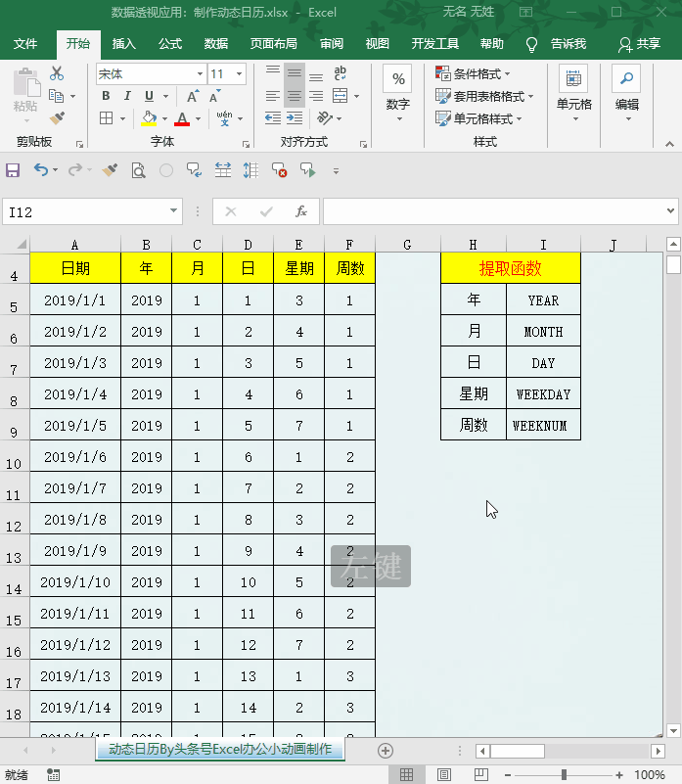This screenshot has width=682, height=784.
Task: Open the font name 宋体 dropdown
Action: (x=200, y=74)
